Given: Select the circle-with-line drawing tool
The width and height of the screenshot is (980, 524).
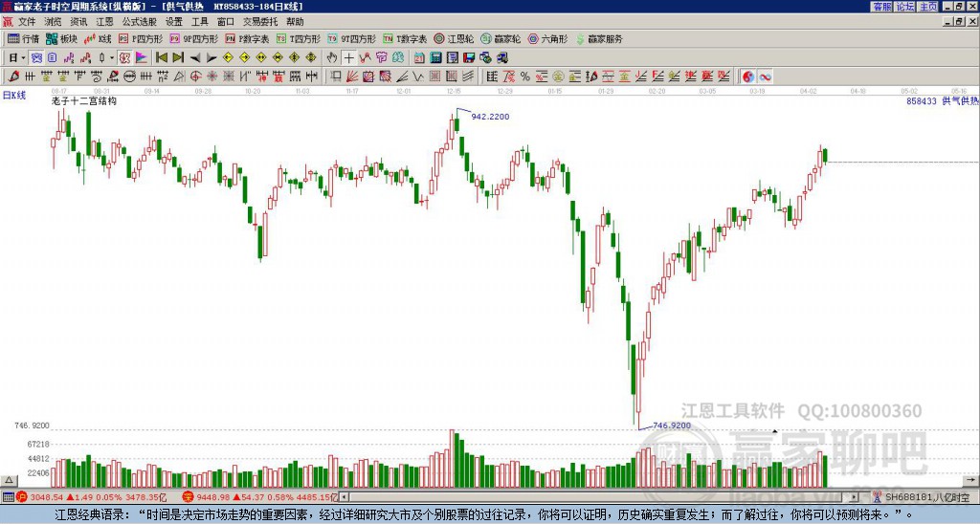Looking at the screenshot, I should 129,76.
